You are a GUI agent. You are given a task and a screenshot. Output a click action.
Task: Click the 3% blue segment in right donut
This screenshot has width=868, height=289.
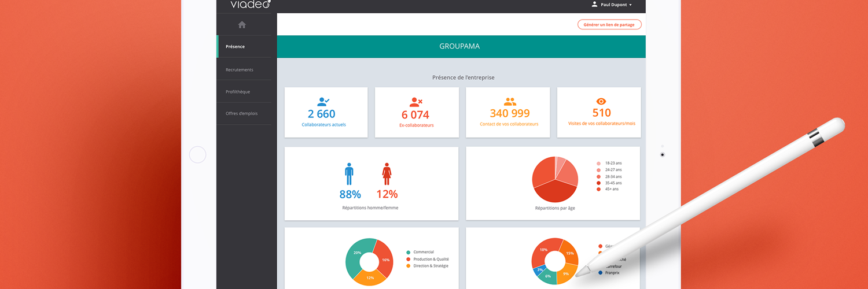pyautogui.click(x=539, y=269)
